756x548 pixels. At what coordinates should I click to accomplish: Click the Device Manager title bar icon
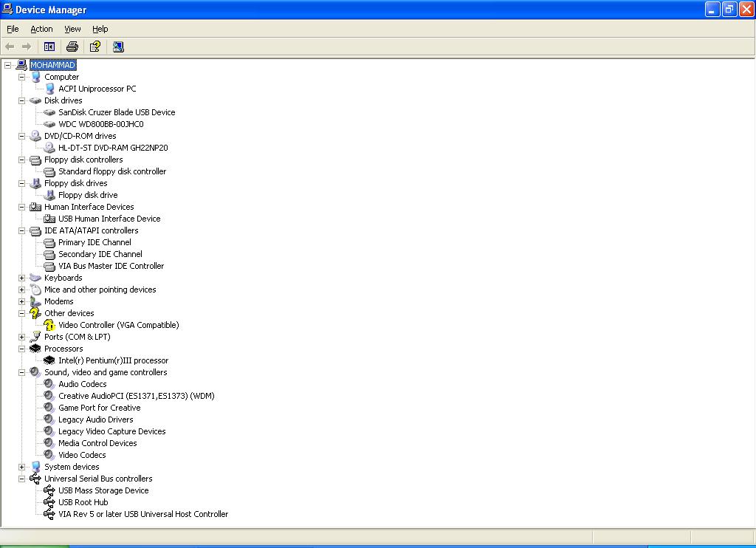click(x=7, y=9)
